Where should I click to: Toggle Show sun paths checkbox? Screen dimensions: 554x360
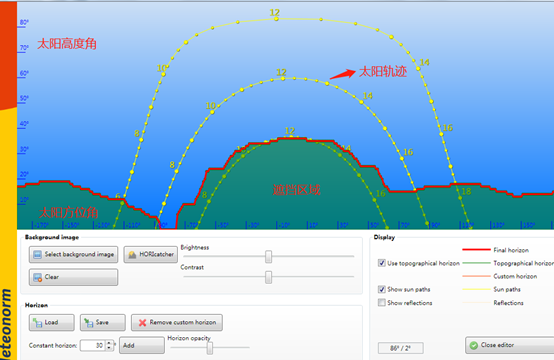pyautogui.click(x=382, y=289)
